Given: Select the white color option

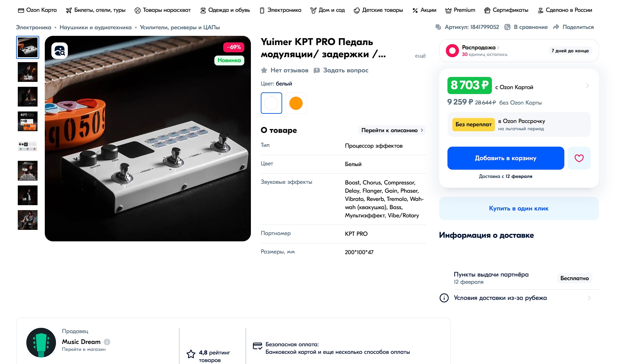Looking at the screenshot, I should pyautogui.click(x=271, y=103).
